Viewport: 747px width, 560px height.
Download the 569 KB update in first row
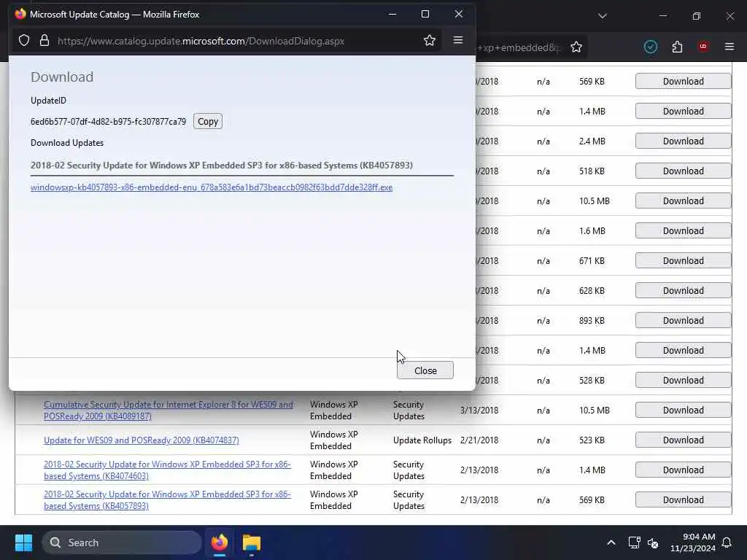(x=683, y=82)
